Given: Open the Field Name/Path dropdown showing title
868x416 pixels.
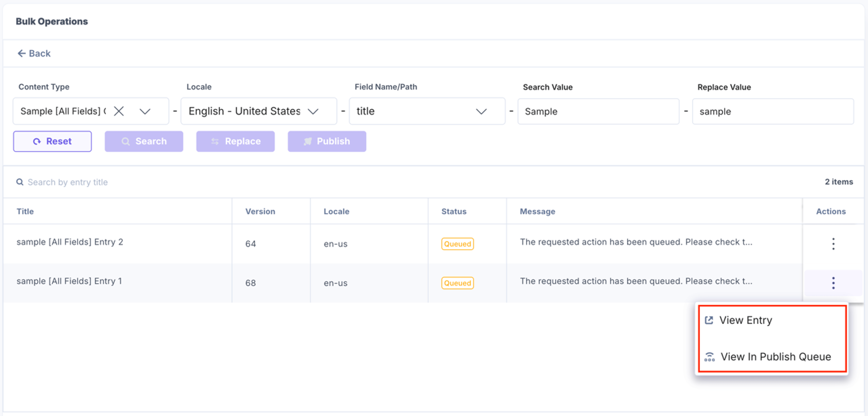Looking at the screenshot, I should (x=427, y=111).
